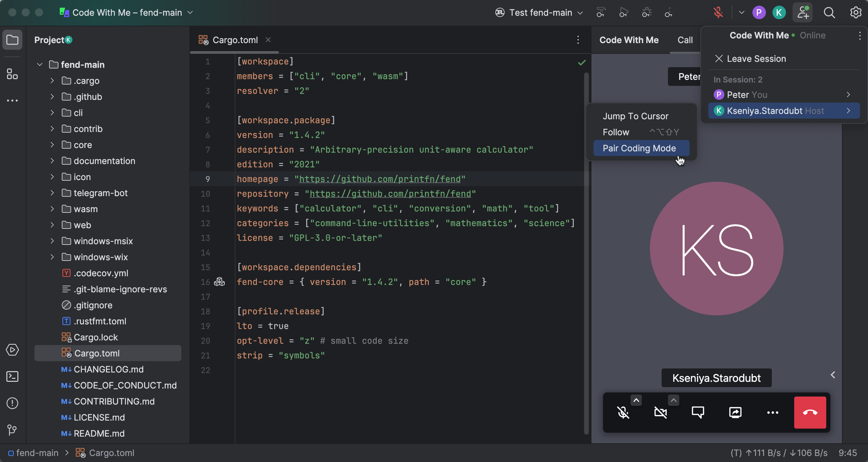The height and width of the screenshot is (462, 868).
Task: Open the Git version control panel
Action: [12, 430]
